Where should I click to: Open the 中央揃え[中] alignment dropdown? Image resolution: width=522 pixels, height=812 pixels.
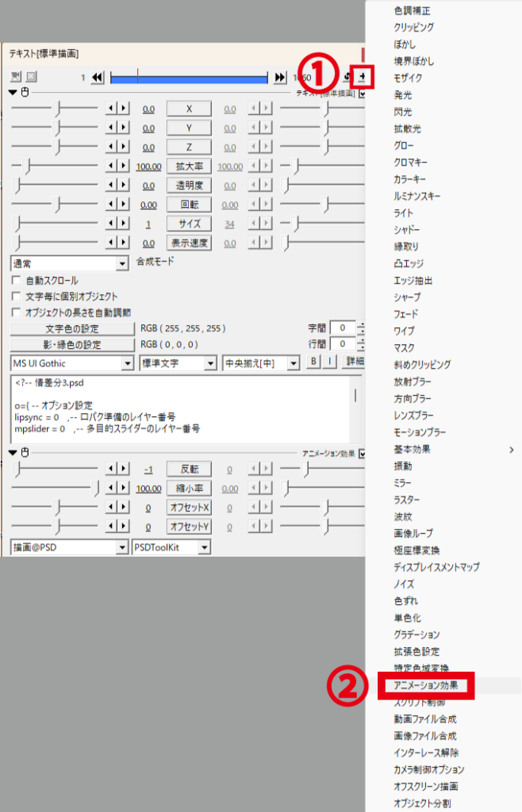(x=294, y=363)
